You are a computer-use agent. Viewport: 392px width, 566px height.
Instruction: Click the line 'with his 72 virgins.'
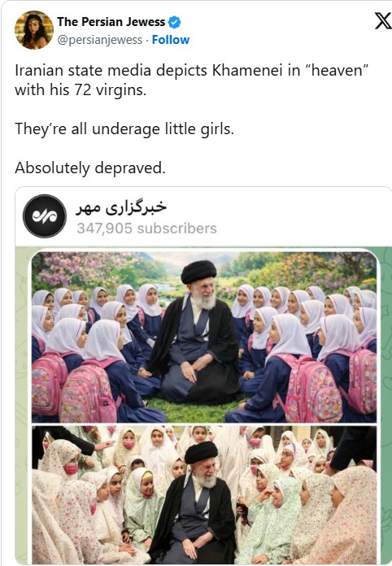pyautogui.click(x=81, y=90)
